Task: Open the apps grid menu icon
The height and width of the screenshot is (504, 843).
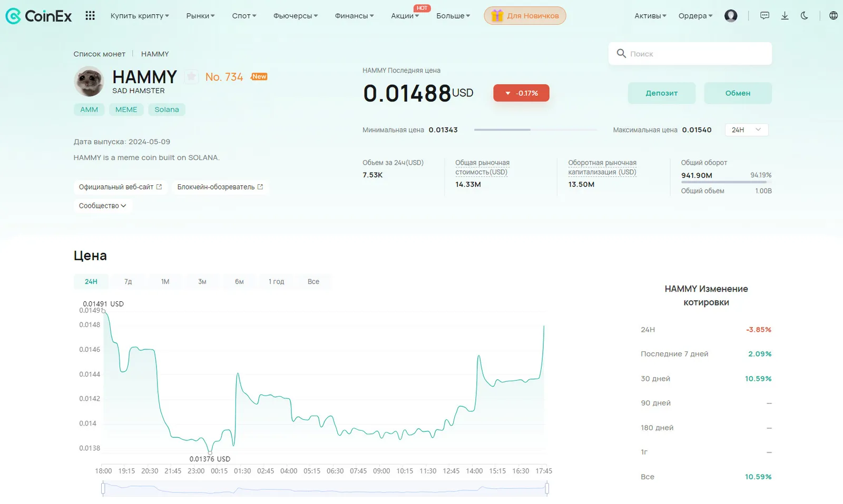Action: pos(90,16)
